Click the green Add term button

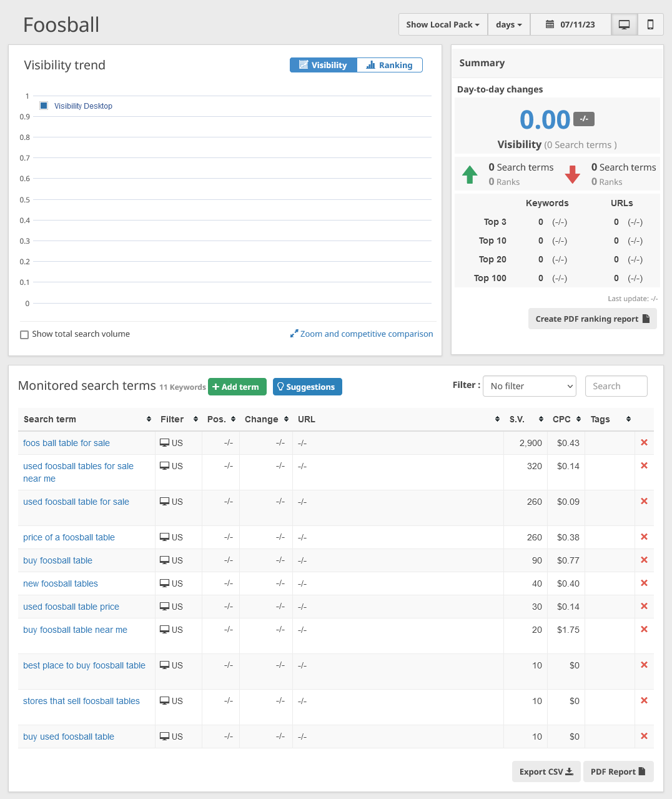click(x=237, y=387)
